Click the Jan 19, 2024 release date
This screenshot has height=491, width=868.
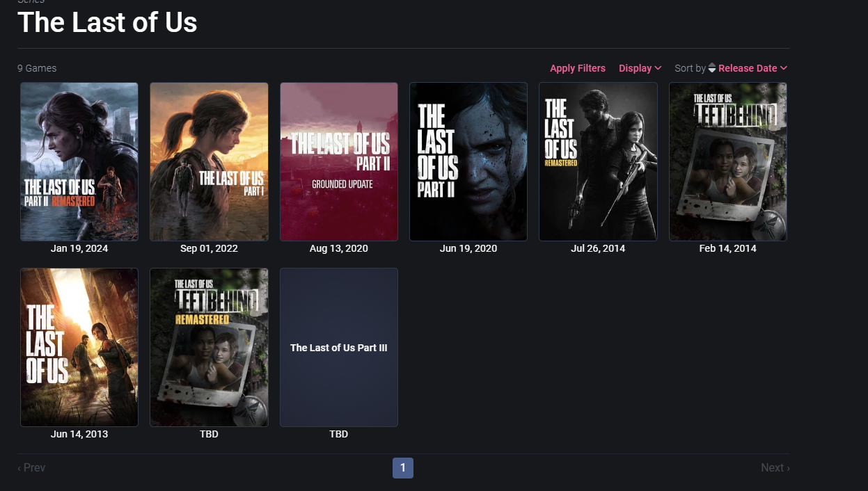(x=79, y=248)
